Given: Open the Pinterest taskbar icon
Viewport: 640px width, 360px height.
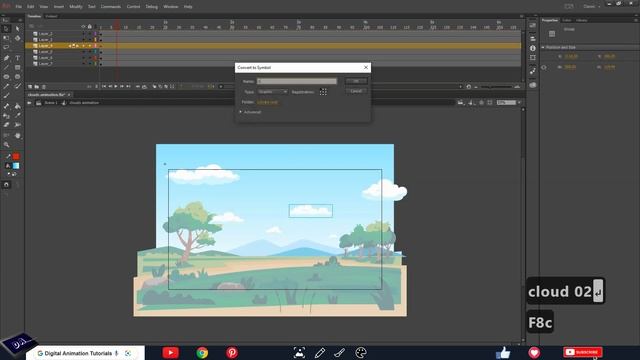Looking at the screenshot, I should click(232, 353).
